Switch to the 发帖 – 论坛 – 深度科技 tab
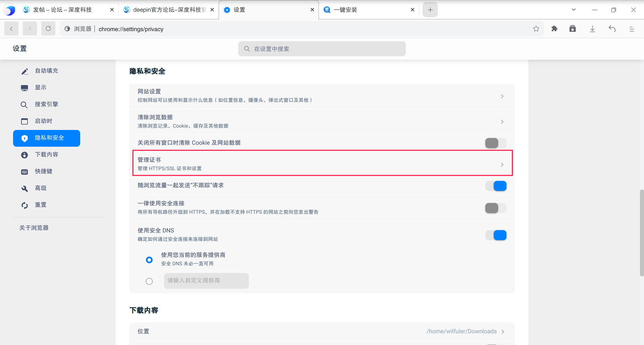Viewport: 644px width, 345px height. click(68, 10)
